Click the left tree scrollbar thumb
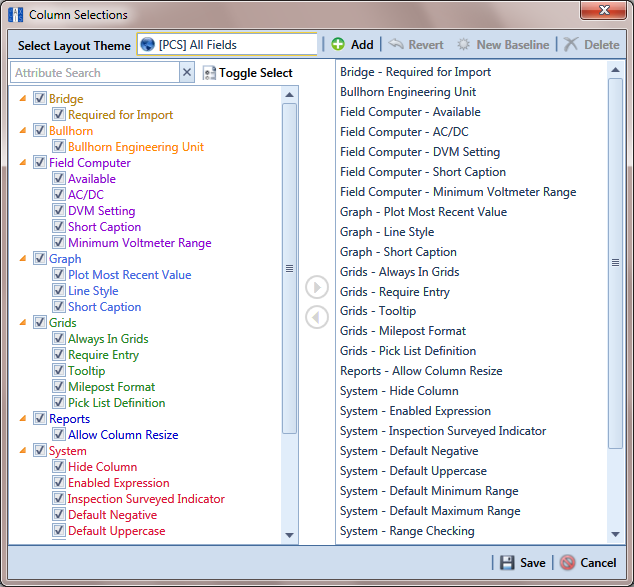The height and width of the screenshot is (587, 634). tap(289, 268)
